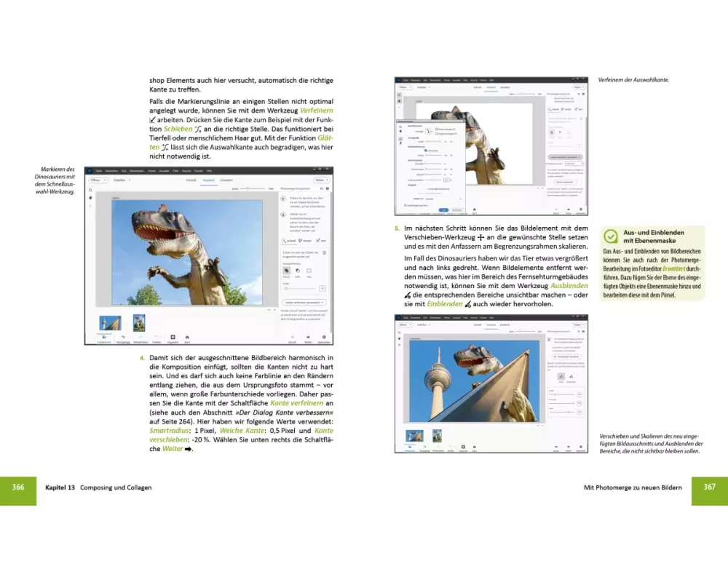This screenshot has height=582, width=728.
Task: Toggle the Smartradius checkbox in Kante verfeinern dialog
Action: coord(425,150)
